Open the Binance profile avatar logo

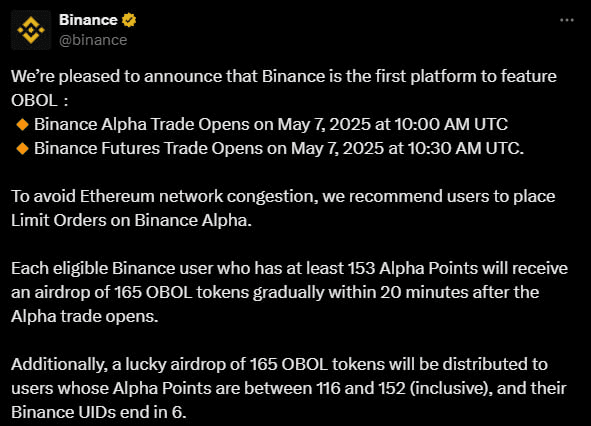pyautogui.click(x=31, y=30)
